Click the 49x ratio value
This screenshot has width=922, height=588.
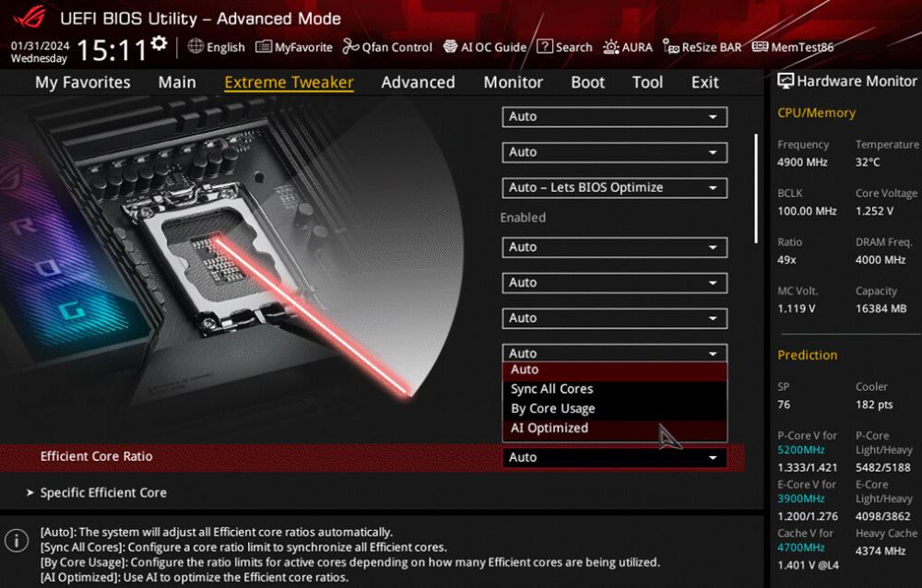click(786, 260)
